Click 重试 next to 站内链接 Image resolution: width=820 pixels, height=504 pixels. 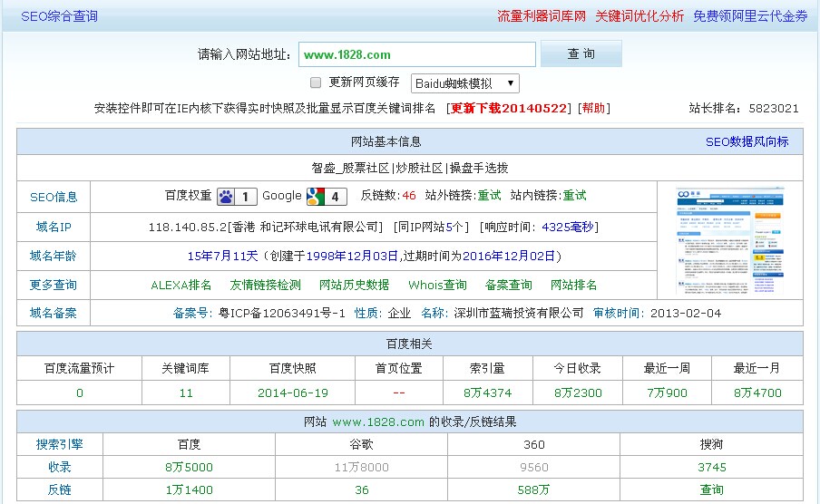click(x=574, y=196)
